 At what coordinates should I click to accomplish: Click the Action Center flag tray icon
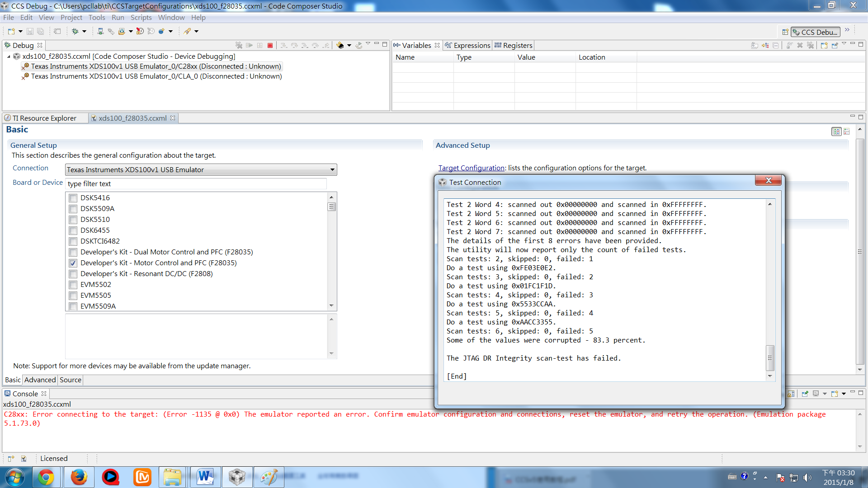[x=780, y=477]
